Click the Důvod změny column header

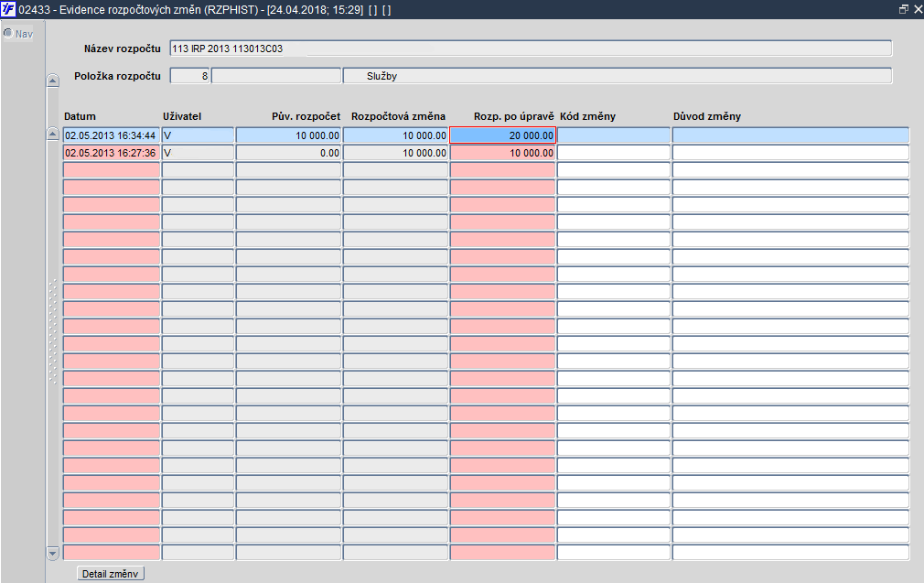point(707,116)
